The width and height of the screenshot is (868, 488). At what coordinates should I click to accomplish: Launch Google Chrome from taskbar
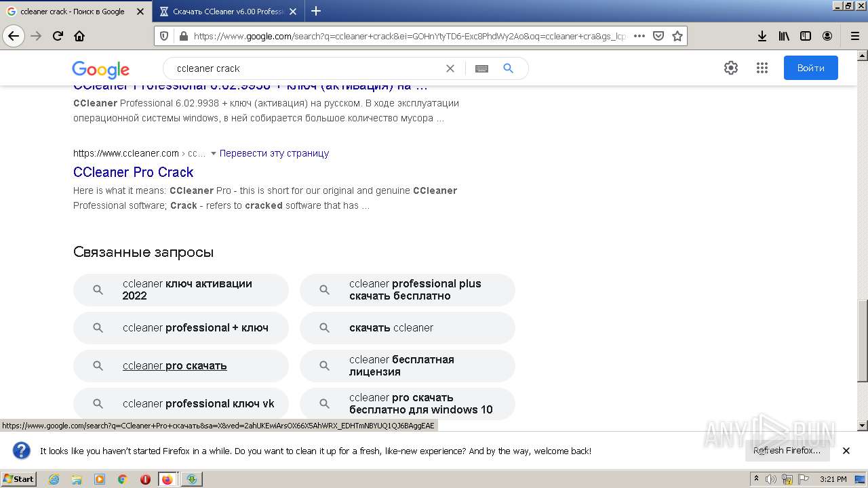123,479
